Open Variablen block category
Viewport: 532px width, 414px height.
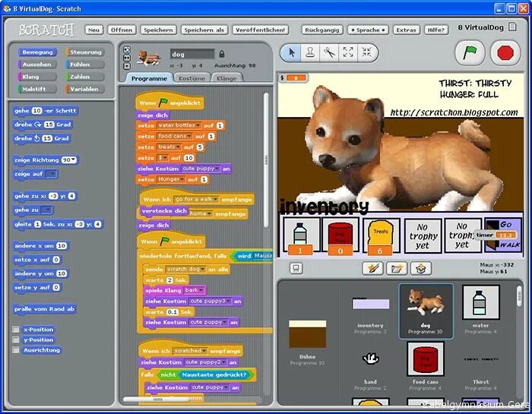pyautogui.click(x=85, y=89)
